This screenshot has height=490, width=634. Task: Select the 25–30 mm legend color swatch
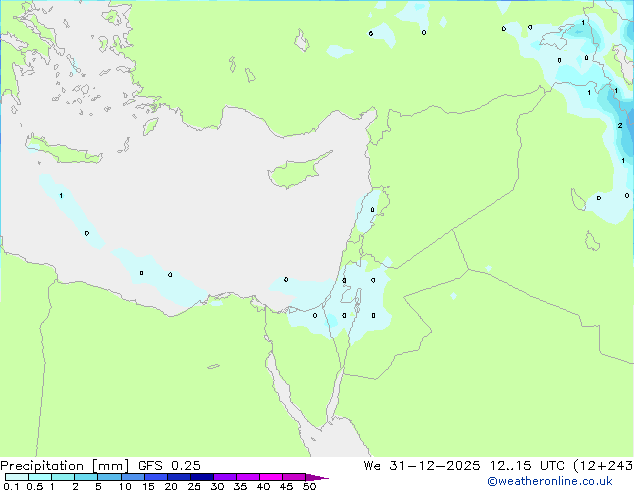pyautogui.click(x=202, y=477)
